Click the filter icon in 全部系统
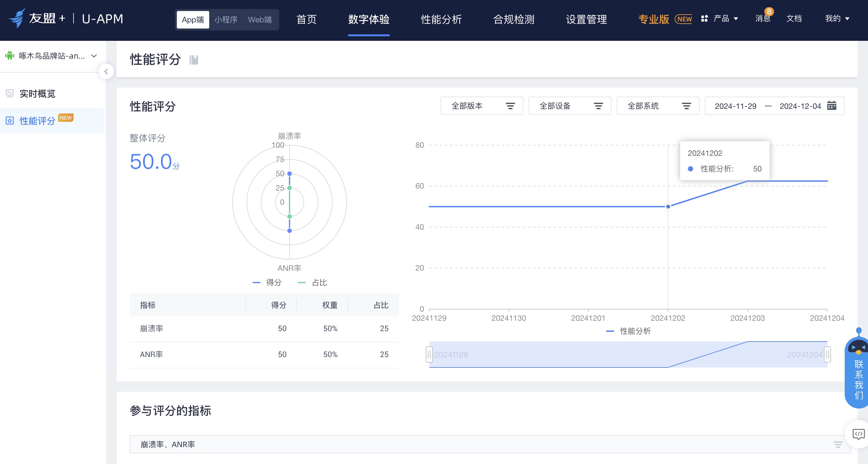 tap(686, 106)
